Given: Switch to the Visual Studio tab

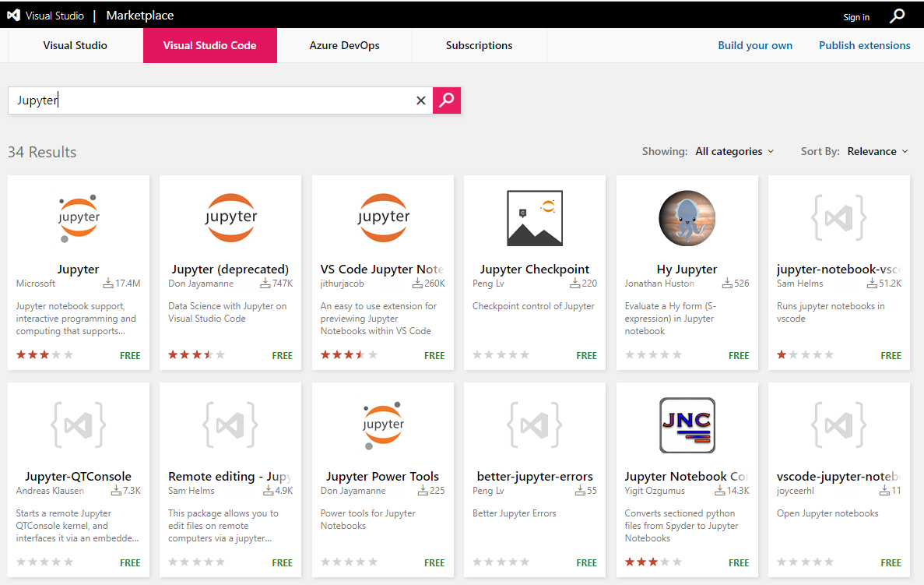Looking at the screenshot, I should [76, 45].
